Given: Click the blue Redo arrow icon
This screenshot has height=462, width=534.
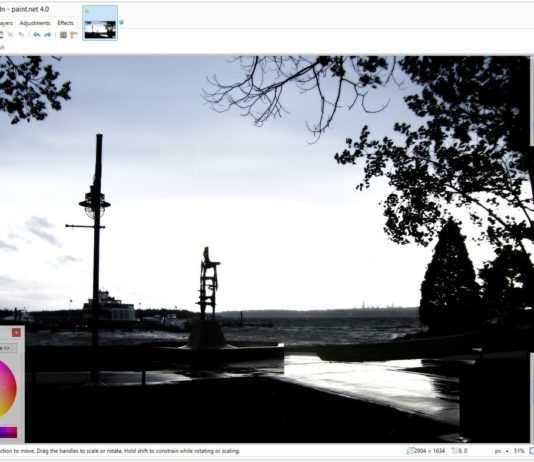Looking at the screenshot, I should coord(48,35).
